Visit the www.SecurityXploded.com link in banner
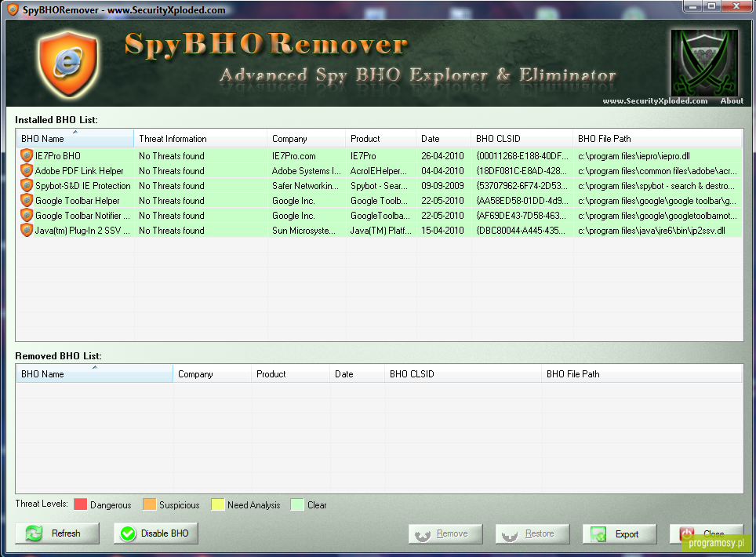The width and height of the screenshot is (756, 557). [656, 100]
